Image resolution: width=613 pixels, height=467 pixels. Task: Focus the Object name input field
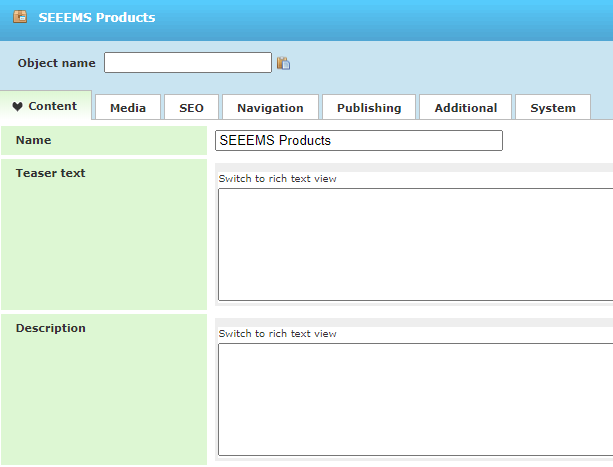click(188, 63)
